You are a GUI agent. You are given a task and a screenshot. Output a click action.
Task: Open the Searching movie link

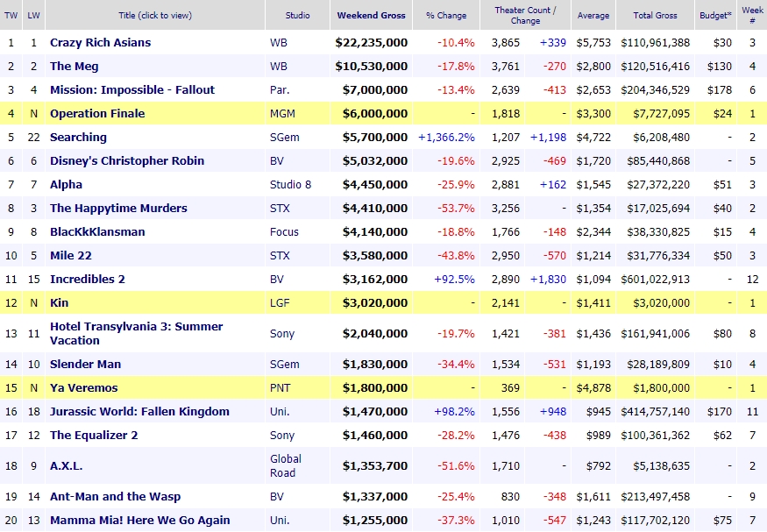click(x=78, y=138)
